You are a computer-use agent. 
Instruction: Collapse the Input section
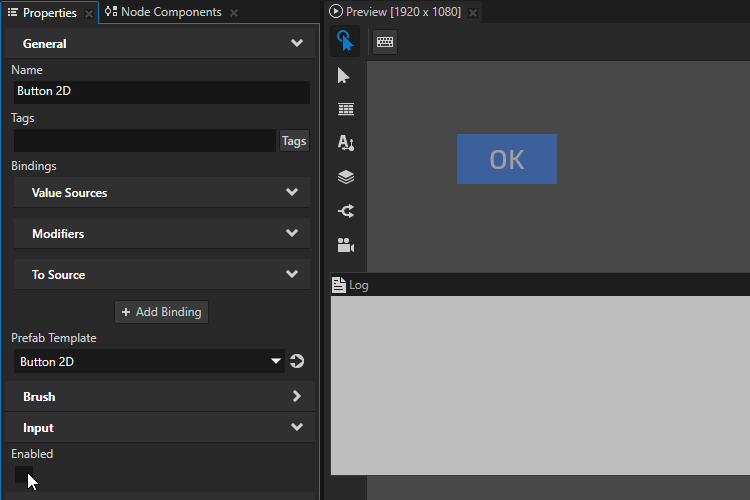click(297, 427)
